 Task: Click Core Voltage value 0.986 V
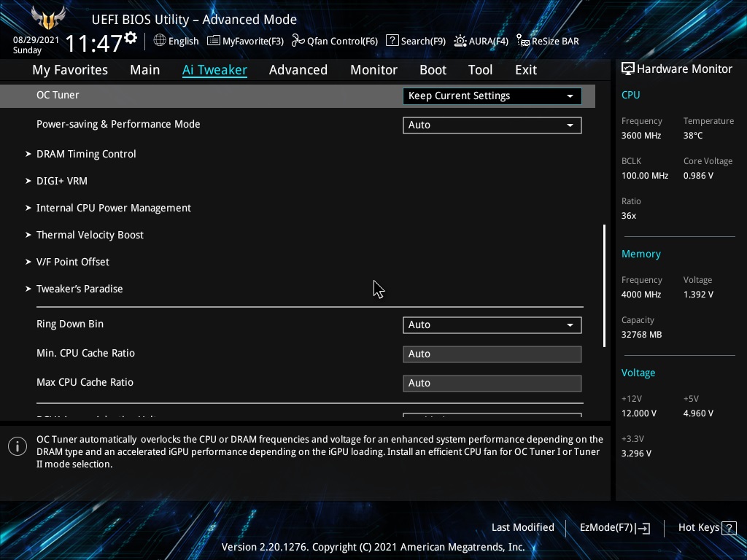click(698, 176)
